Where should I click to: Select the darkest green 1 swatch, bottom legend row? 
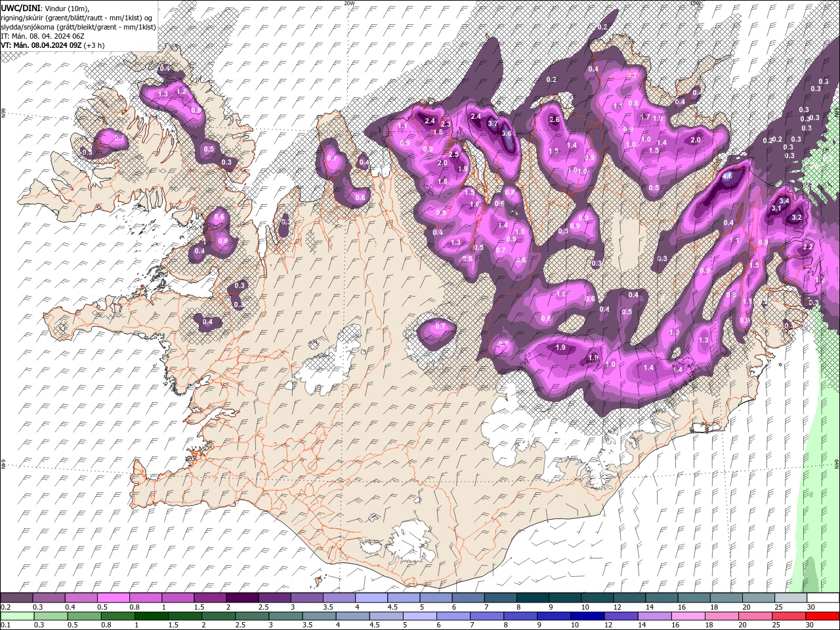click(x=151, y=616)
